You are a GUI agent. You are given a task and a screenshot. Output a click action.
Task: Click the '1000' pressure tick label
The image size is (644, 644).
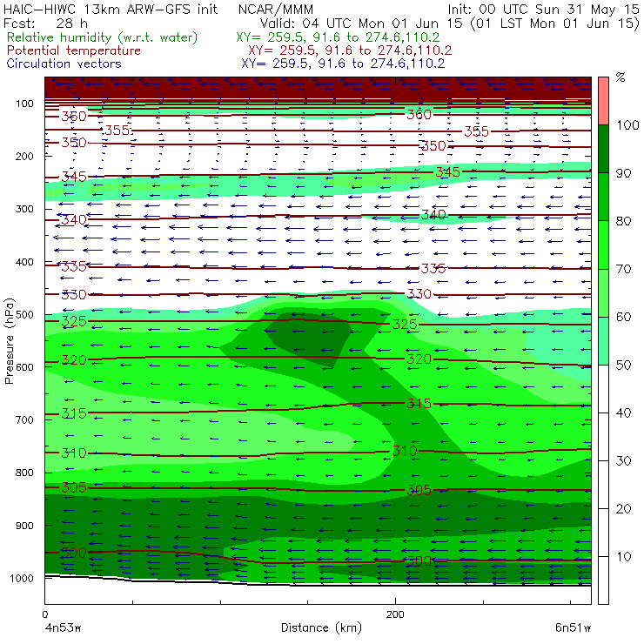tap(21, 578)
